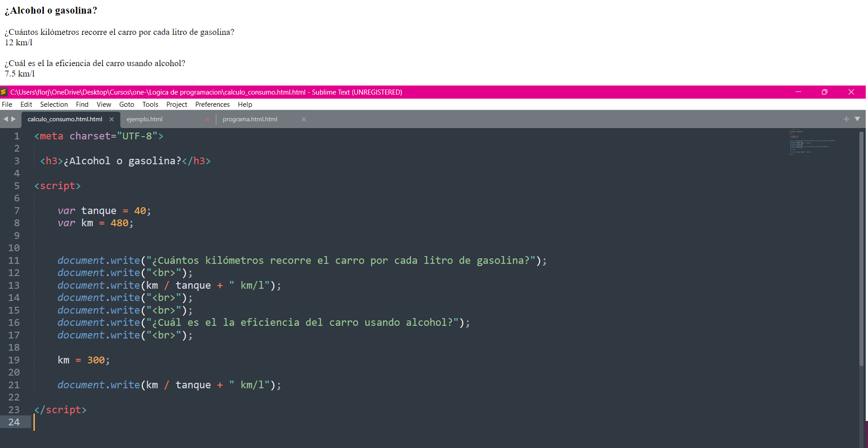This screenshot has width=868, height=448.
Task: Open the Tools menu
Action: [x=151, y=105]
